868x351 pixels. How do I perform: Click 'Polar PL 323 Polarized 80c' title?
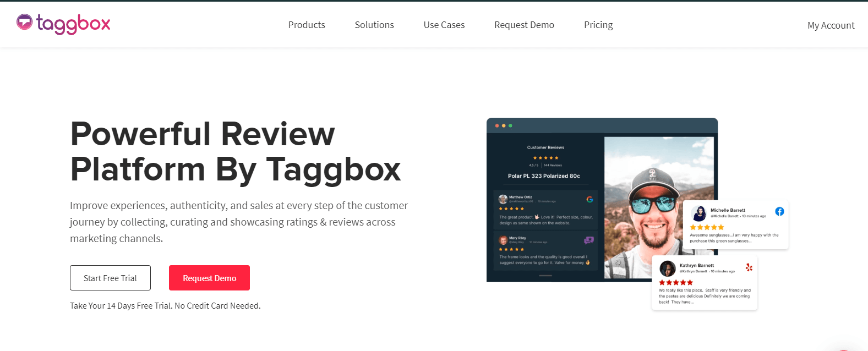[x=544, y=176]
